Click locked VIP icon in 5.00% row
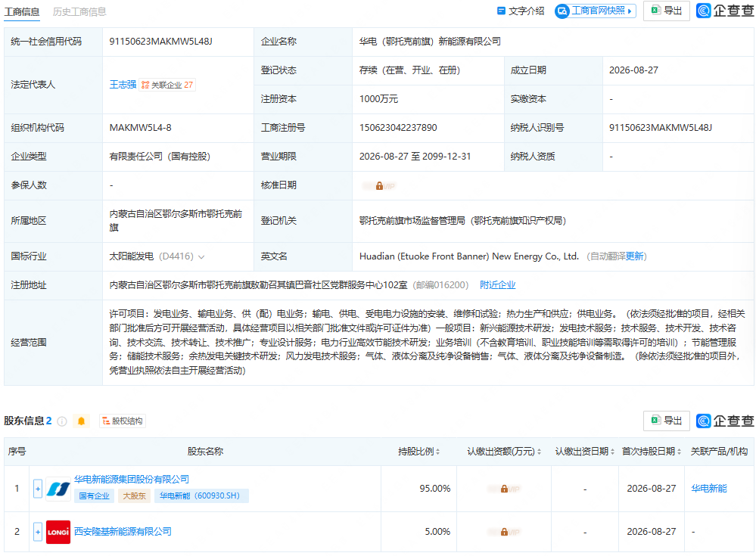The height and width of the screenshot is (556, 756). (x=504, y=532)
